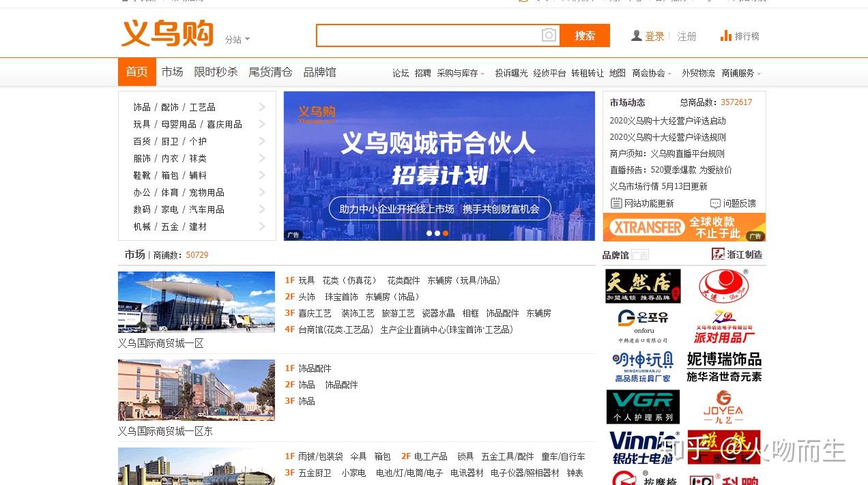Open the onforu brand logo
This screenshot has height=485, width=868.
pos(643,326)
